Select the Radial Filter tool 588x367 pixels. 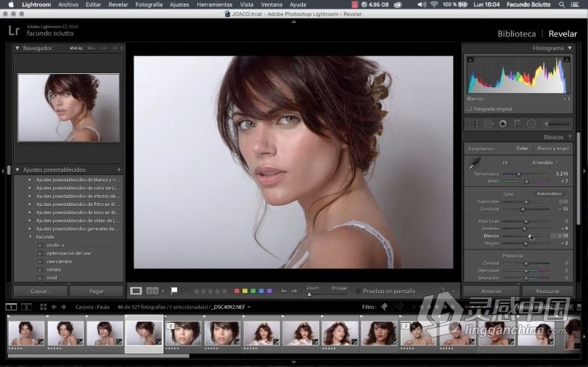[531, 123]
